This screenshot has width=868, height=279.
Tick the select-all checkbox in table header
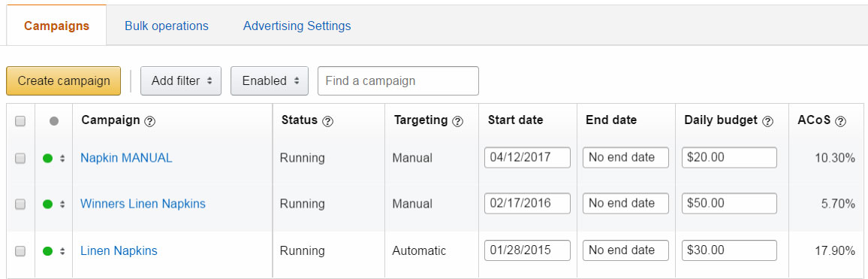(x=20, y=122)
